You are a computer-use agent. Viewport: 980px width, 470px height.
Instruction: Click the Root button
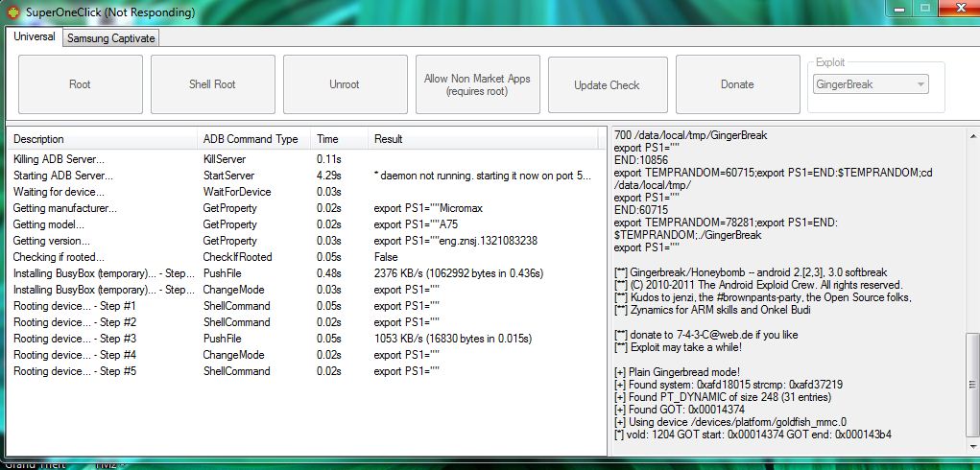(x=80, y=84)
